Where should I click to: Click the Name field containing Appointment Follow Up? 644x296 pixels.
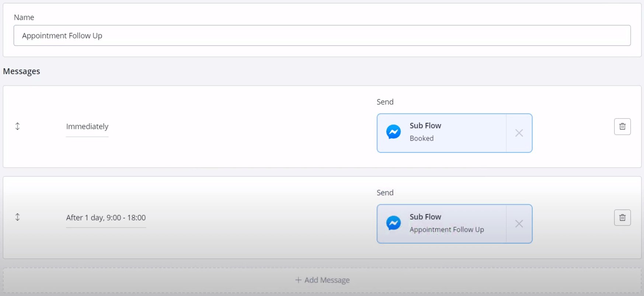(322, 35)
